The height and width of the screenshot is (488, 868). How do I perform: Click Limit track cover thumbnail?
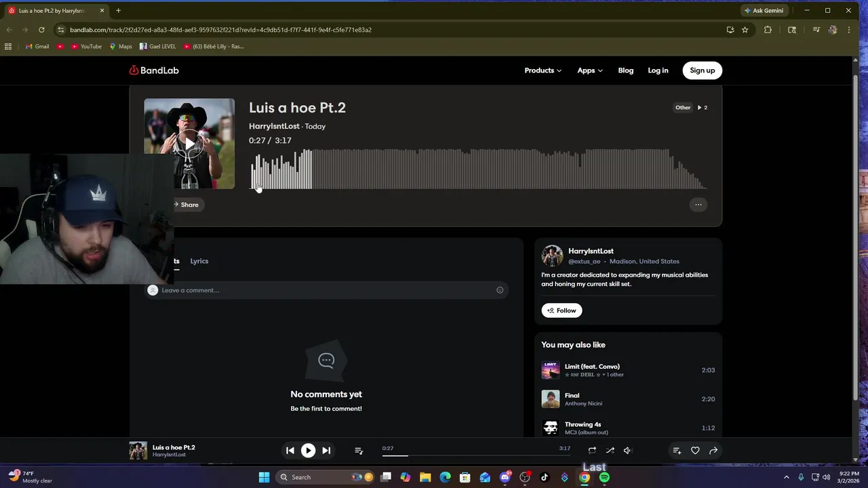[x=551, y=370]
